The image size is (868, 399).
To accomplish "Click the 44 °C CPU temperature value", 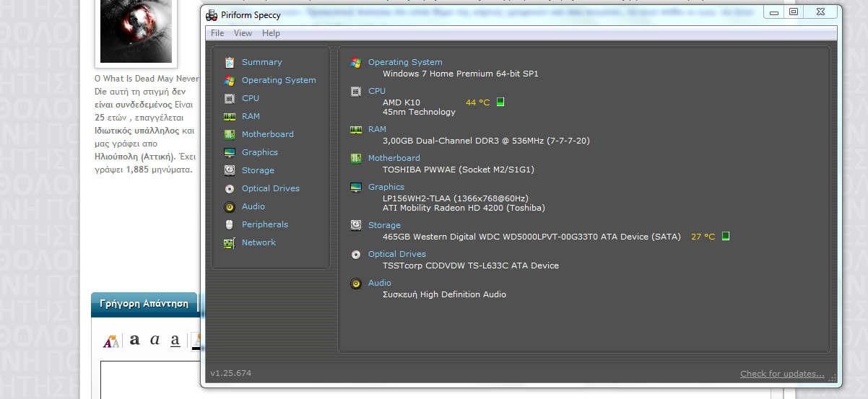I will tap(477, 102).
